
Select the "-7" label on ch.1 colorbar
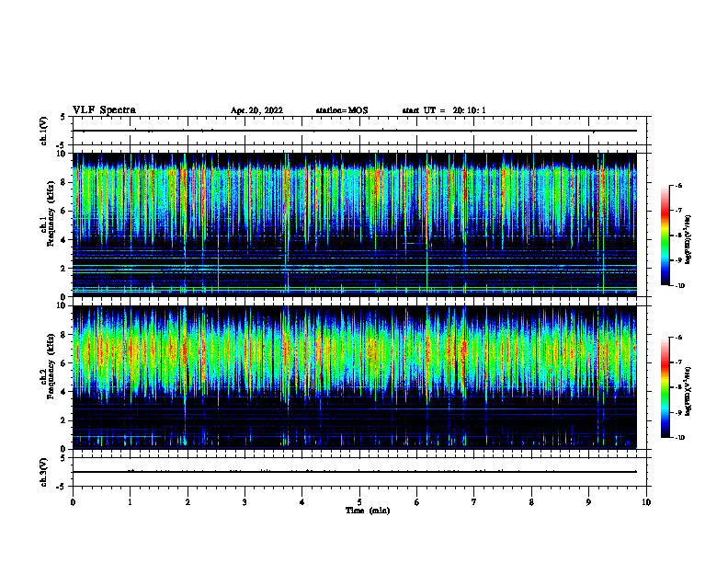(678, 211)
